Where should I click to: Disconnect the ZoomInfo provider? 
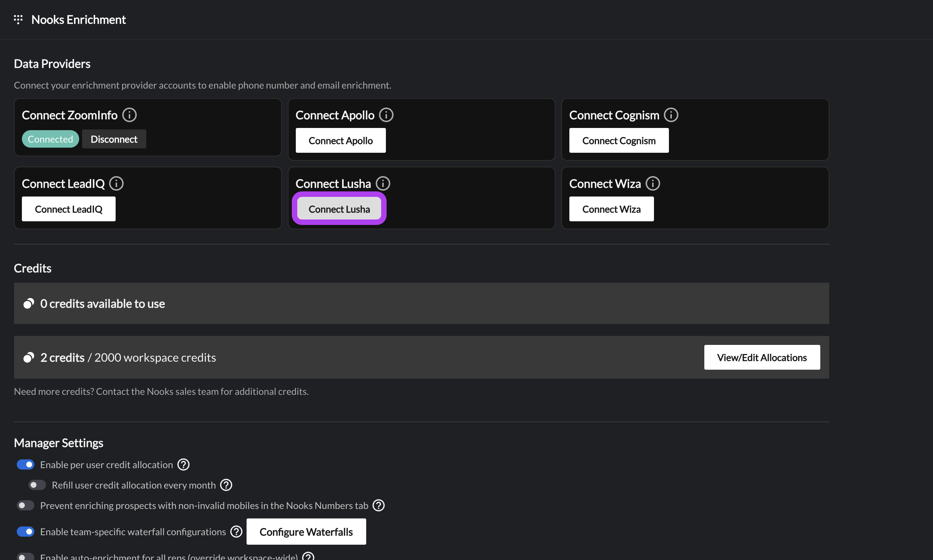[x=114, y=139]
